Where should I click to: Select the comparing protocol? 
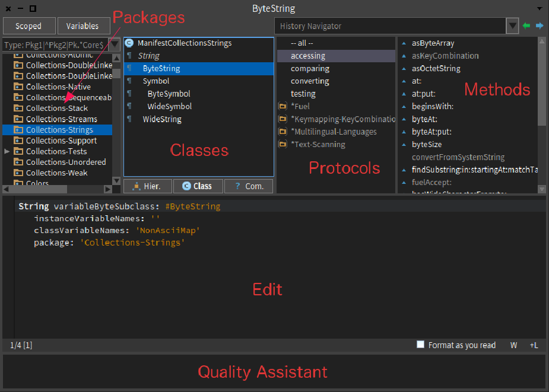click(310, 69)
